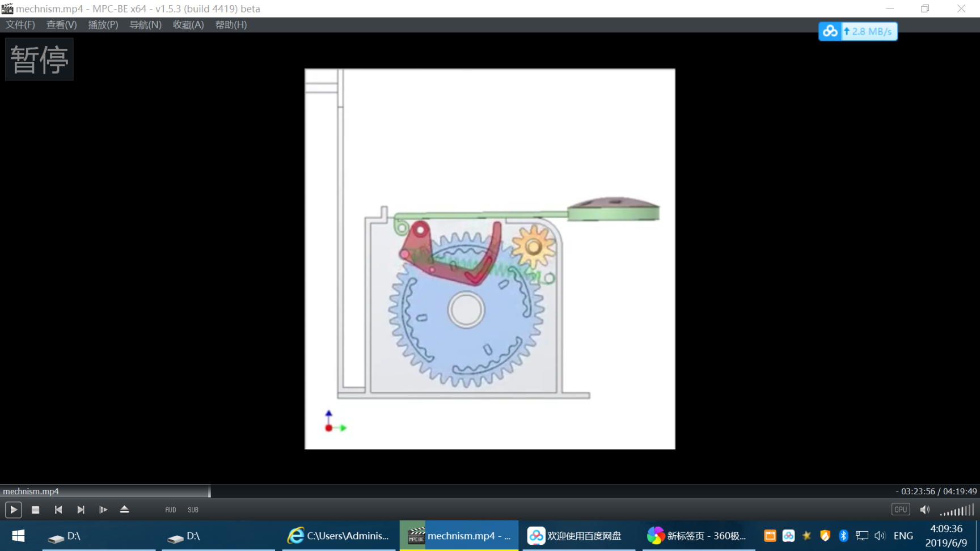980x551 pixels.
Task: Open the 播放(P) menu
Action: point(103,24)
